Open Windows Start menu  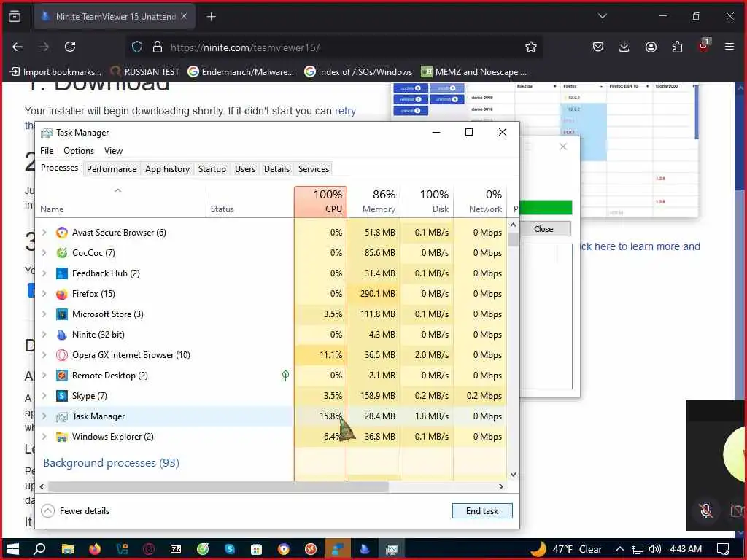(x=13, y=549)
